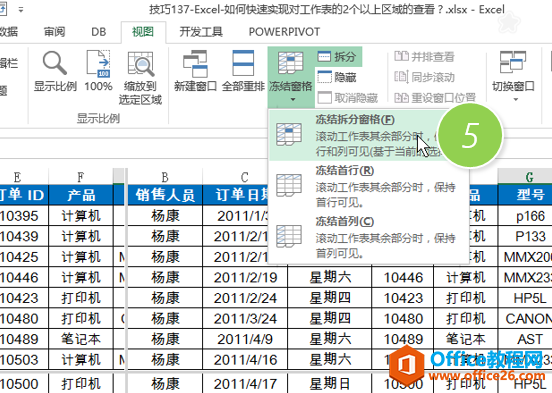The width and height of the screenshot is (552, 393).
Task: Choose Freeze Top Row (冻结首行) option
Action: 369,186
